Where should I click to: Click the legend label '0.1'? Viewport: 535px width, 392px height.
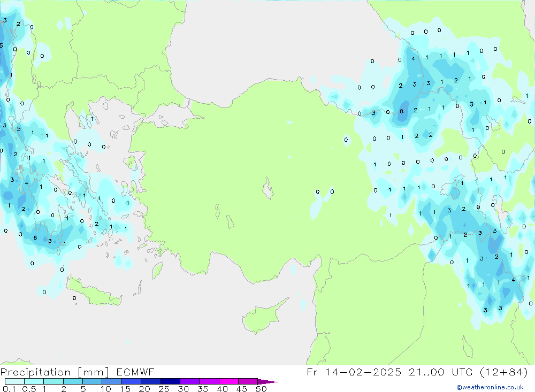[9, 389]
